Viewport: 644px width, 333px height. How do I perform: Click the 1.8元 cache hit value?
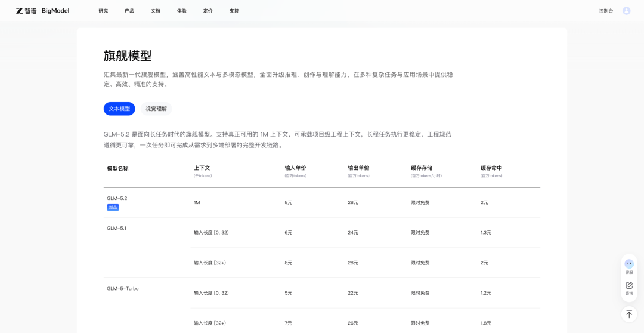(x=486, y=323)
